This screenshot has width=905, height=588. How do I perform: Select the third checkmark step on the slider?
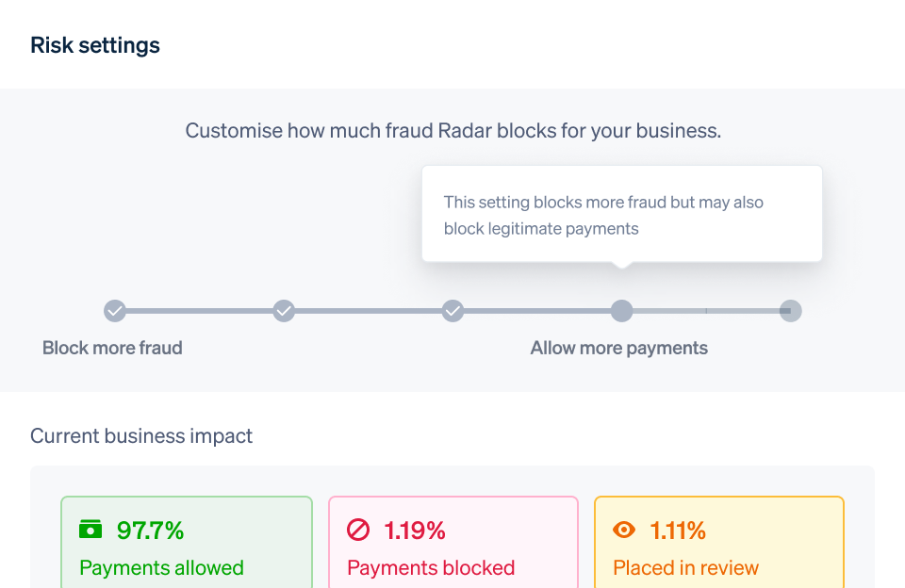pyautogui.click(x=453, y=310)
